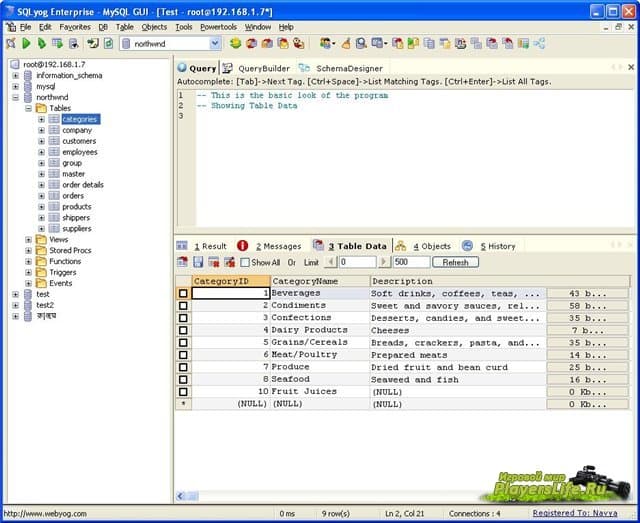Expand the Views folder

point(28,240)
